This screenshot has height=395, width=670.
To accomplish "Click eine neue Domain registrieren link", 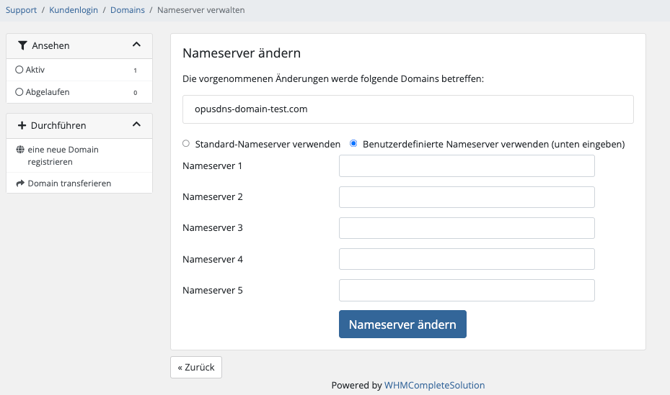I will pos(63,156).
